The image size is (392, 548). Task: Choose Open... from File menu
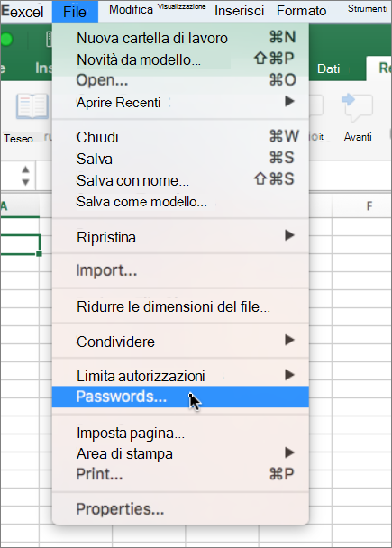tap(180, 80)
